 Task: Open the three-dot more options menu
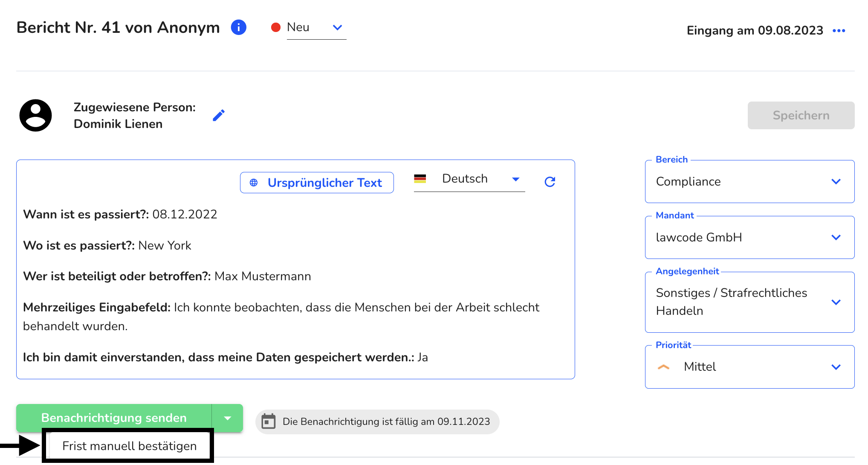point(839,31)
